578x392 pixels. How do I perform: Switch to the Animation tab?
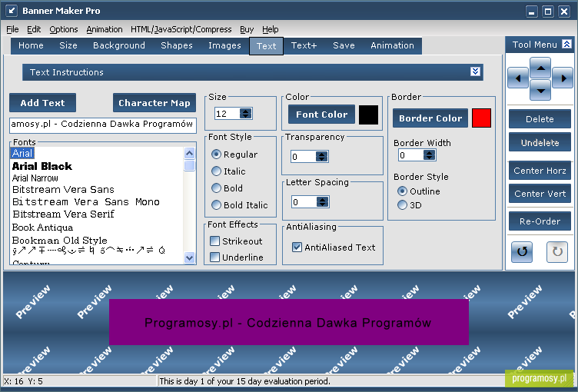coord(392,45)
